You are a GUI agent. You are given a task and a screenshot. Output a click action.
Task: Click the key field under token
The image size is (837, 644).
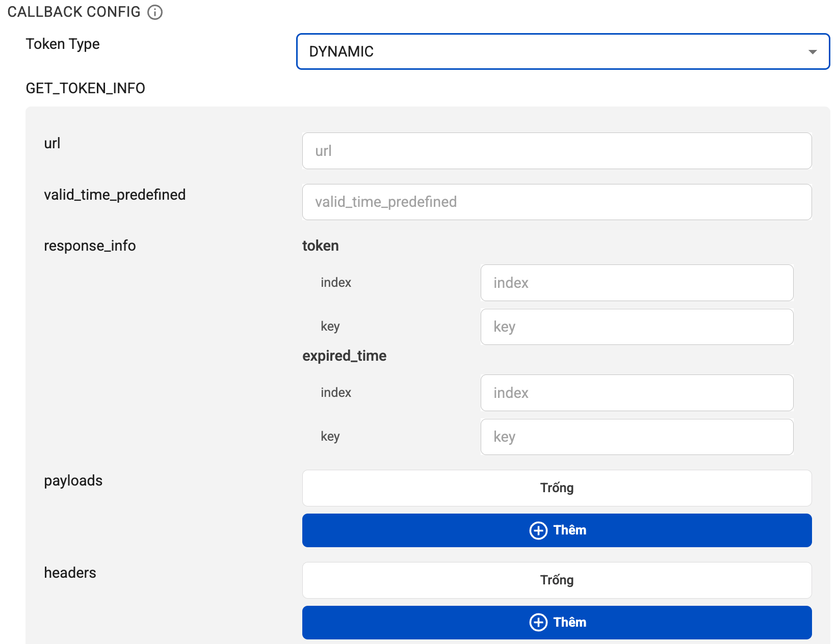click(637, 327)
